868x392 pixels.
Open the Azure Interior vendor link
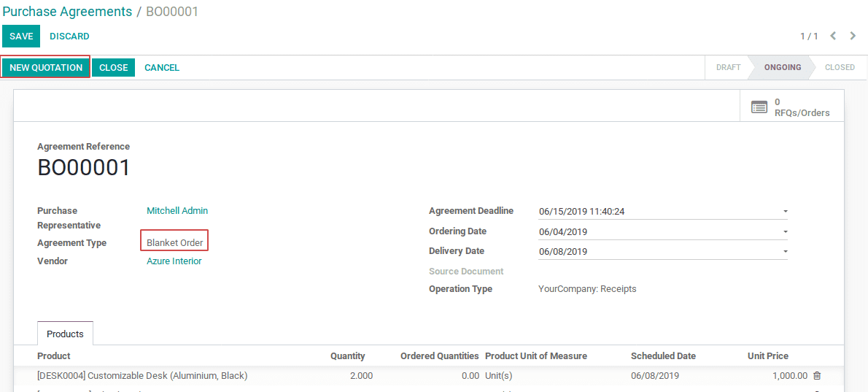174,261
